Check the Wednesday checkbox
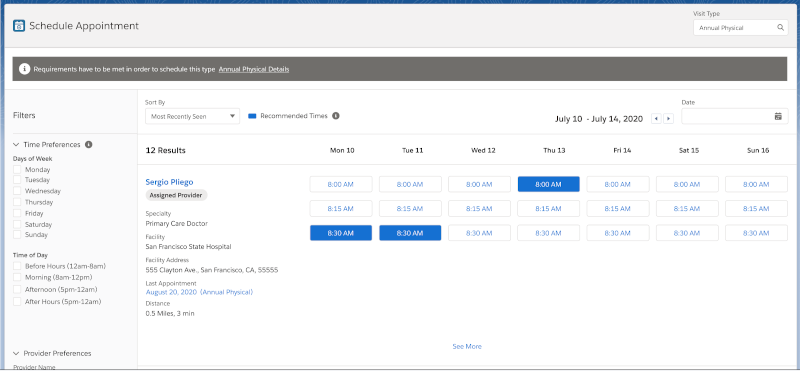 point(17,191)
